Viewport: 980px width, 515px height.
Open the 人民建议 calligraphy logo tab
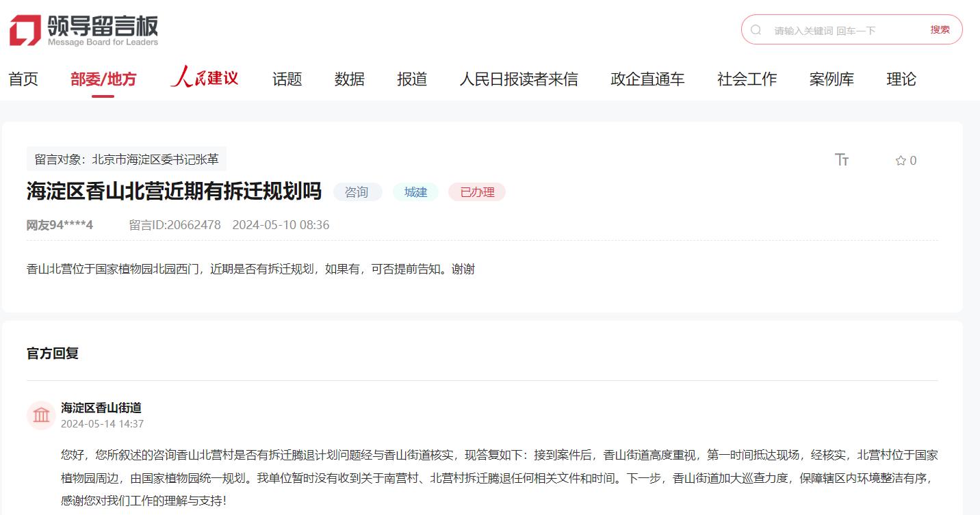tap(205, 78)
